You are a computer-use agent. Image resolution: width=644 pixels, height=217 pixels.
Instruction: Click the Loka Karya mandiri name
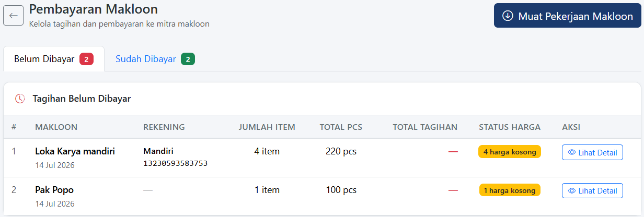click(x=75, y=151)
